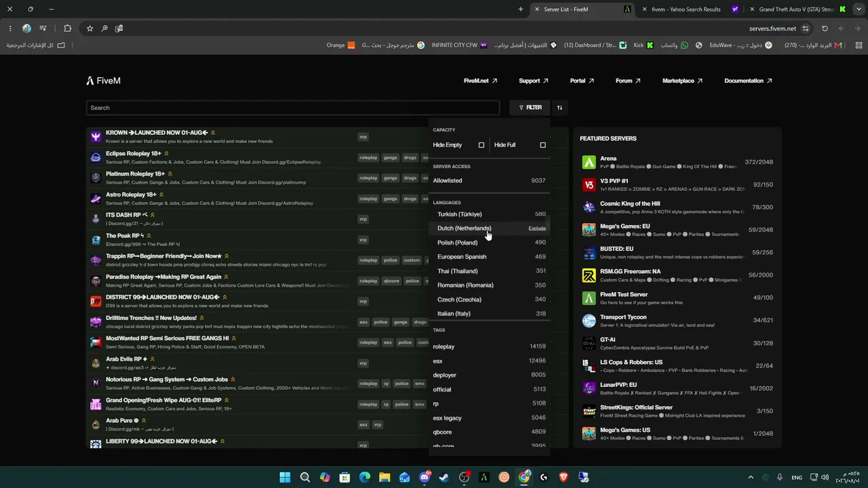
Task: Launch Brave browser from the taskbar
Action: point(564,477)
